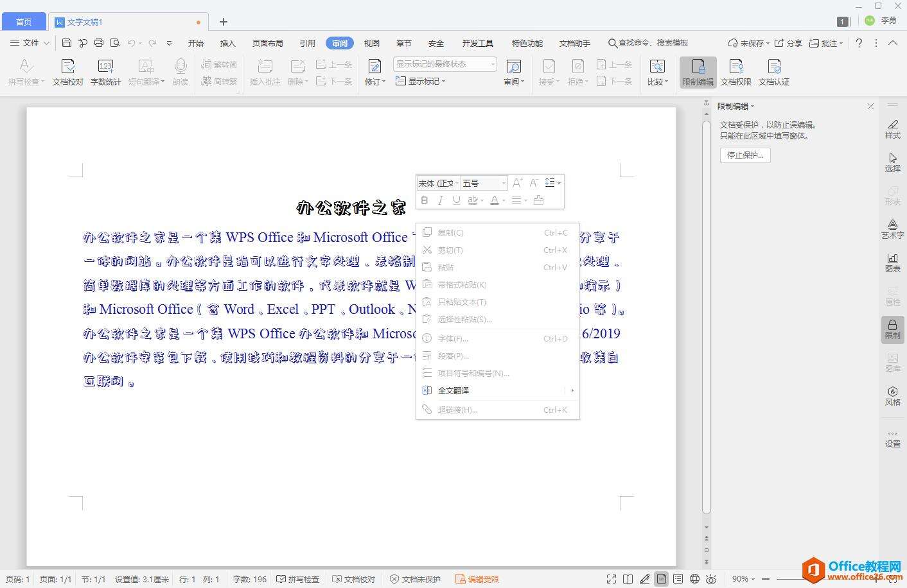Click the 分享 share button

click(788, 43)
